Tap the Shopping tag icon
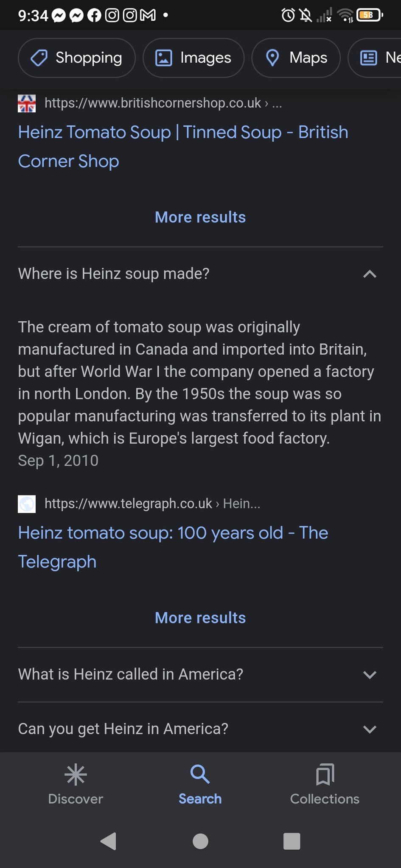The image size is (401, 868). 39,58
